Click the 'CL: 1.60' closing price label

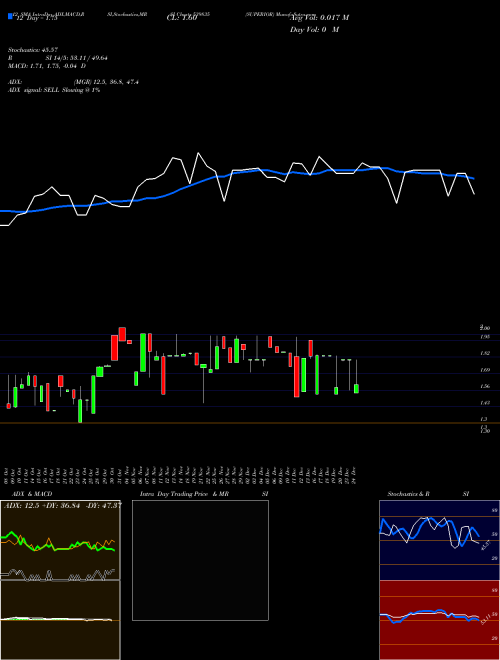click(x=182, y=18)
